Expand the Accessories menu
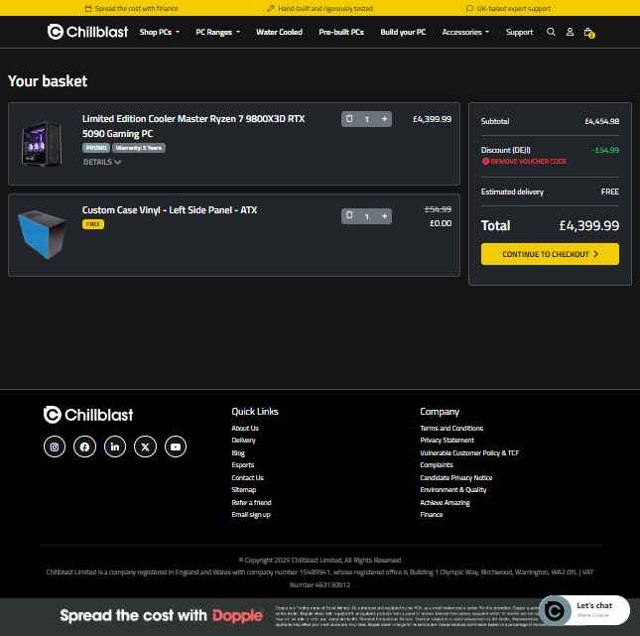 tap(465, 32)
